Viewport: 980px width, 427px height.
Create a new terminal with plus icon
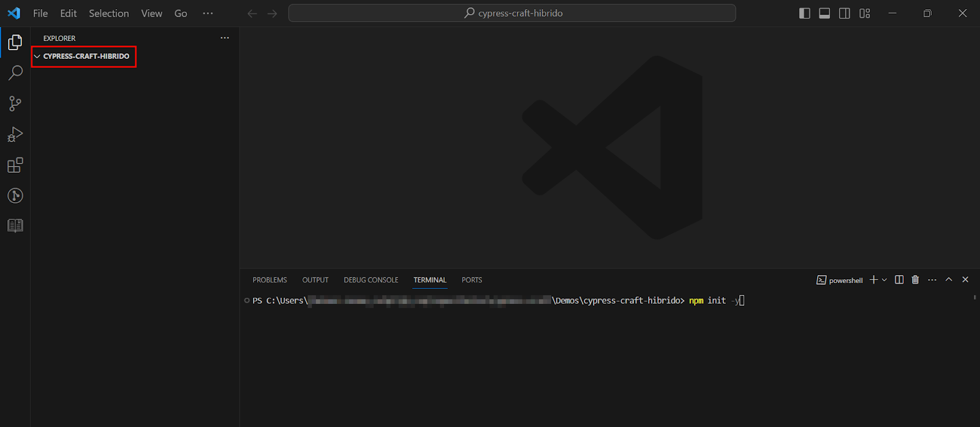click(874, 279)
